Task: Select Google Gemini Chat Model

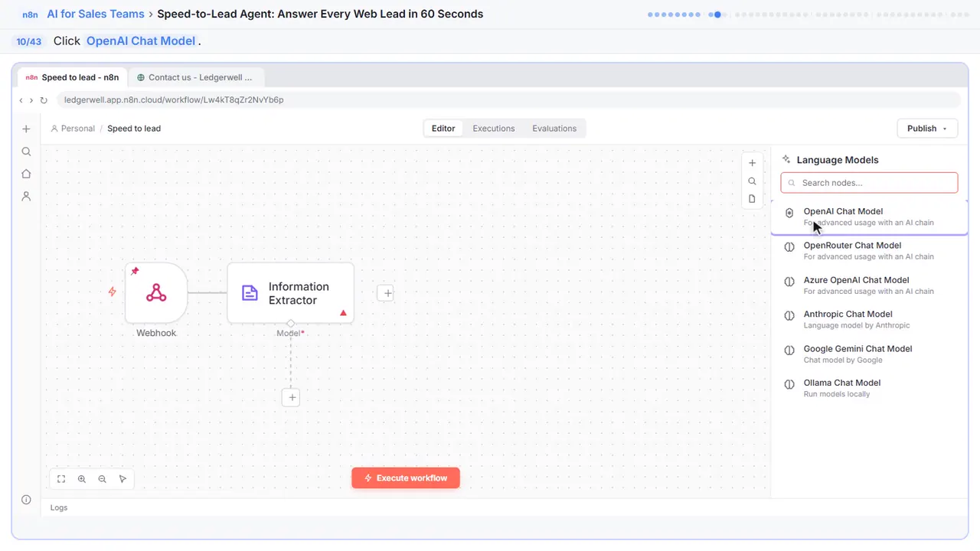Action: click(869, 354)
